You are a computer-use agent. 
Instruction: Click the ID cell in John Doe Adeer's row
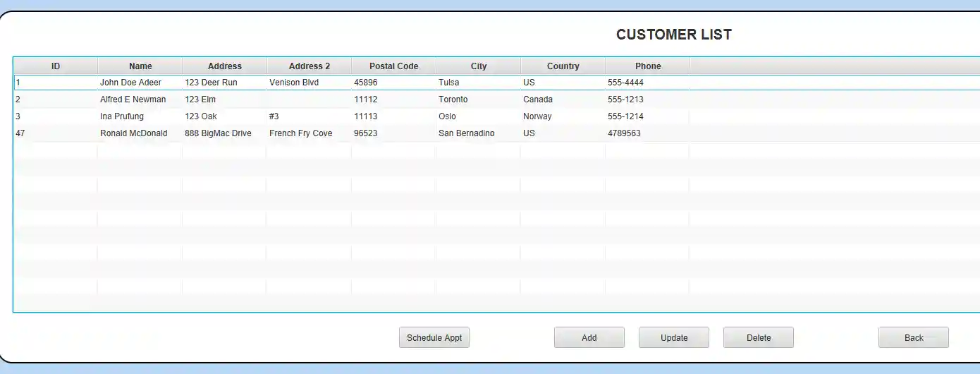(56, 83)
